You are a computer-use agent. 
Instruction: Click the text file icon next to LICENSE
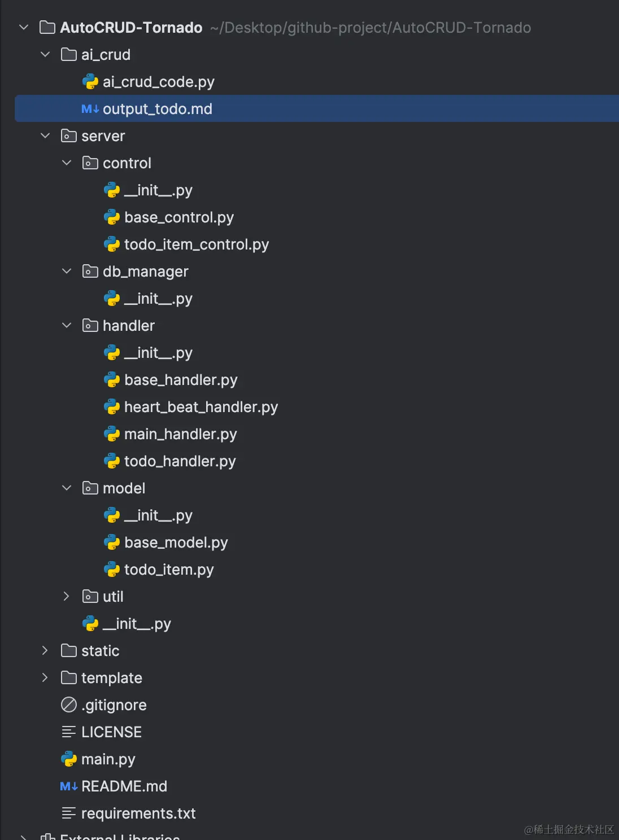click(68, 732)
